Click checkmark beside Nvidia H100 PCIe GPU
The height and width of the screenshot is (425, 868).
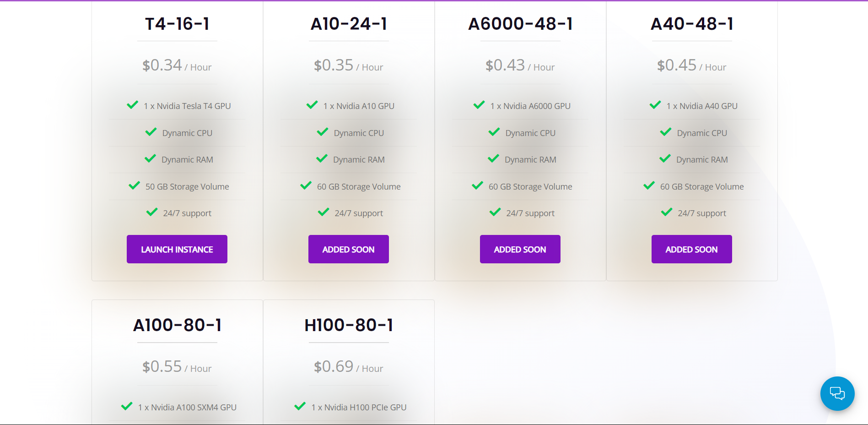(x=300, y=406)
